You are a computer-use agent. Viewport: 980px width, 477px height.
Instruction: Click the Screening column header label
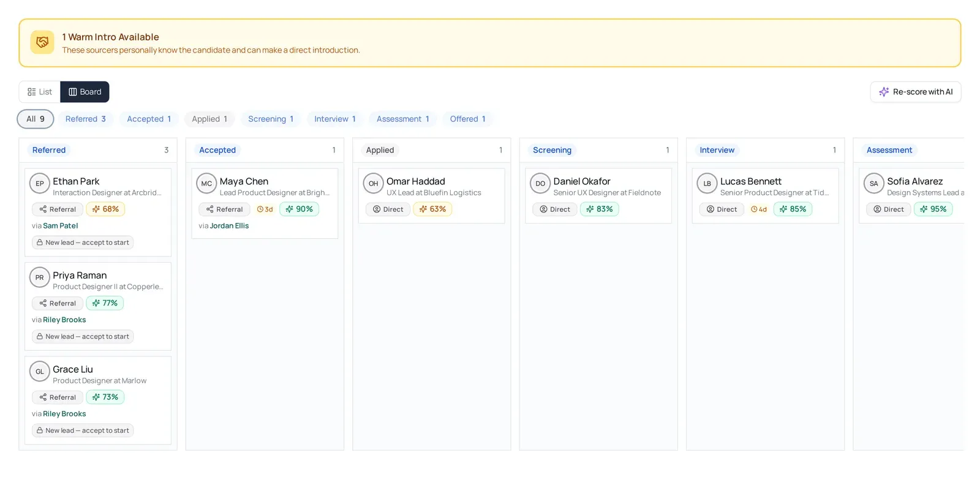pos(552,150)
